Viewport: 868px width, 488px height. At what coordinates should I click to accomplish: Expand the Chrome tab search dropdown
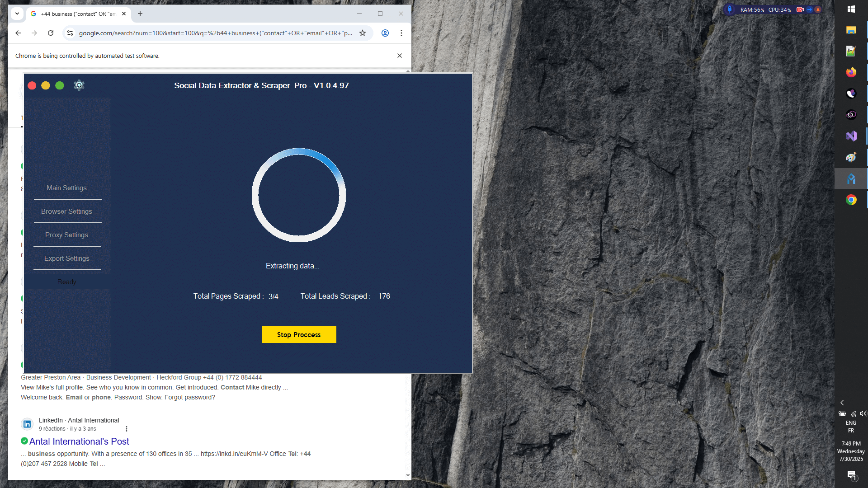[x=17, y=14]
